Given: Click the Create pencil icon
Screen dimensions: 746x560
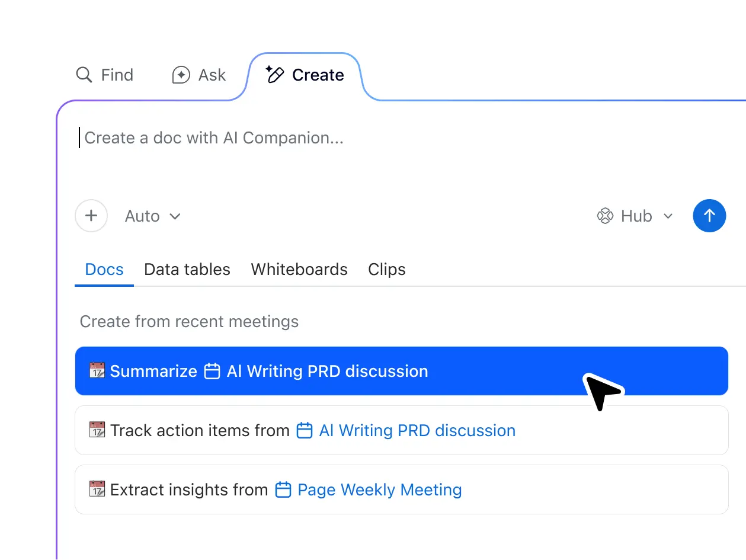Looking at the screenshot, I should 274,75.
